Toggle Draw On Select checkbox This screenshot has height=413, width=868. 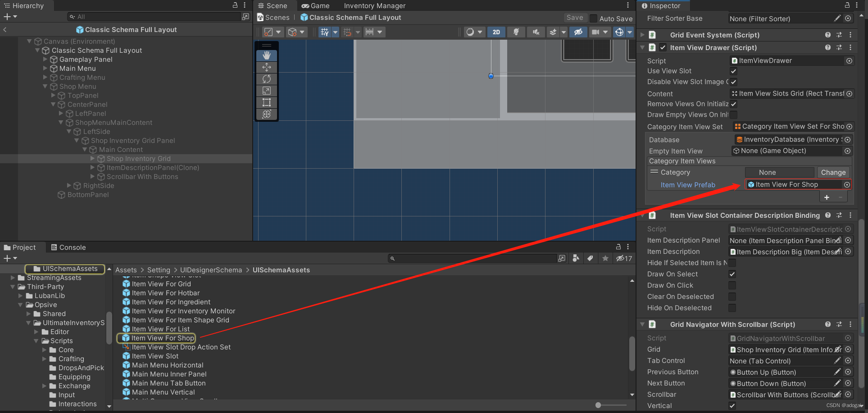tap(732, 274)
